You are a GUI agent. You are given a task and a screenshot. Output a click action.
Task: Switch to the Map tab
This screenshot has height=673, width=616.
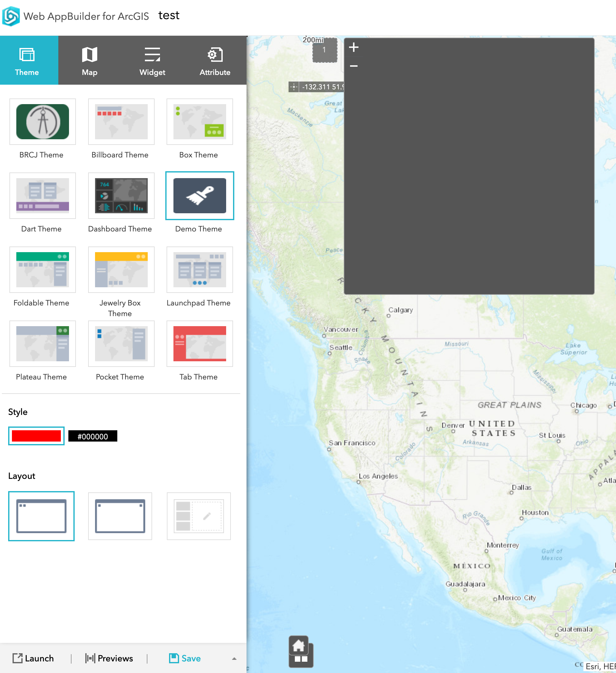[89, 61]
